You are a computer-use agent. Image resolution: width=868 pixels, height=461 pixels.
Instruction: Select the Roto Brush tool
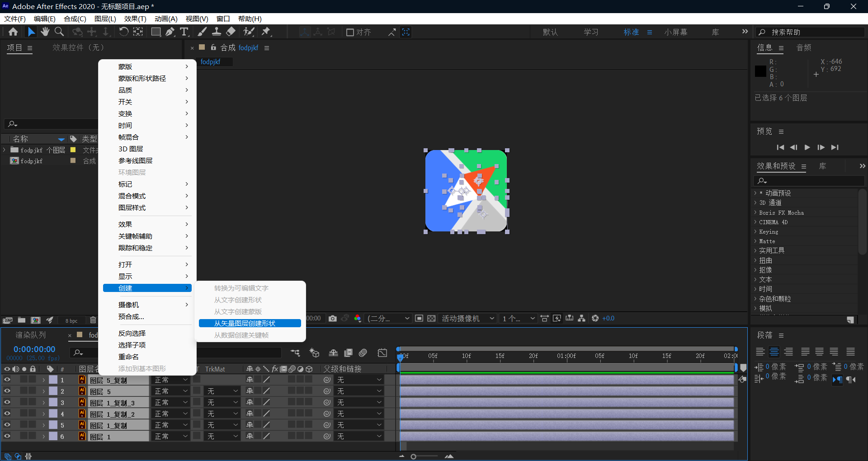point(249,32)
